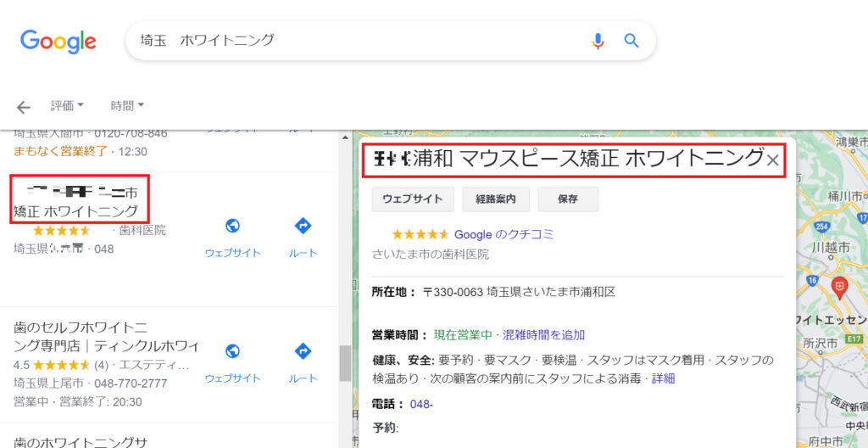Click the 歯のホワイトニングサ listing title
This screenshot has height=448, width=868.
(x=81, y=442)
